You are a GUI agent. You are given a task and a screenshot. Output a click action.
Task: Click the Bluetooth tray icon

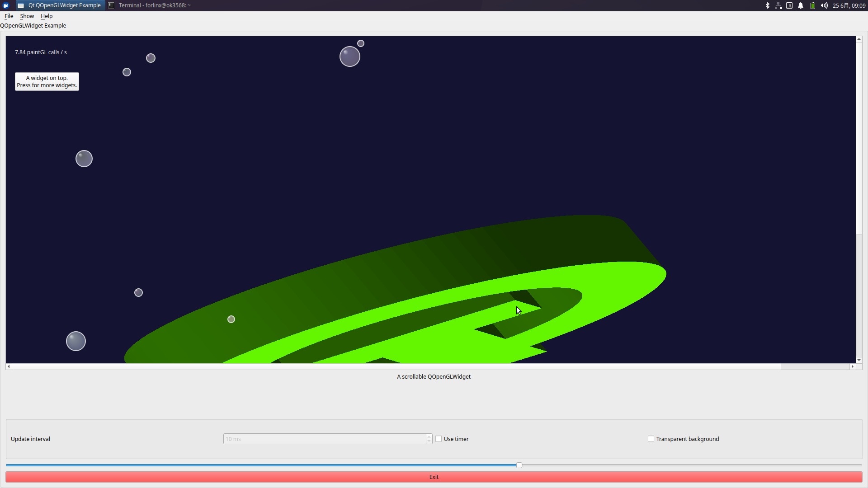pyautogui.click(x=767, y=5)
